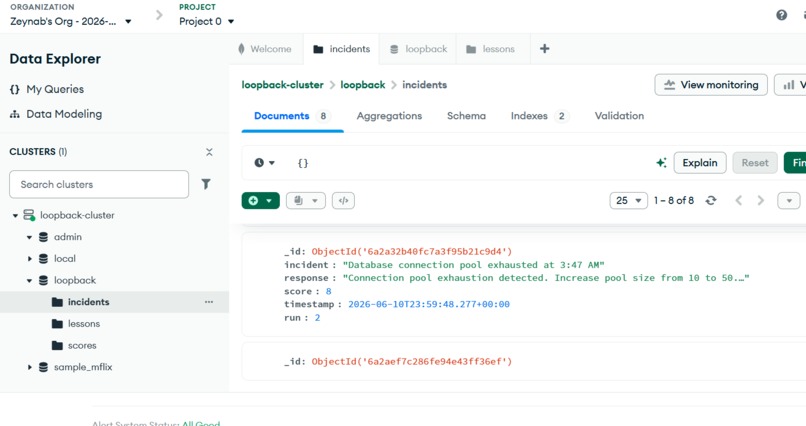The image size is (806, 426).
Task: Switch to the loopback tab
Action: pyautogui.click(x=418, y=49)
